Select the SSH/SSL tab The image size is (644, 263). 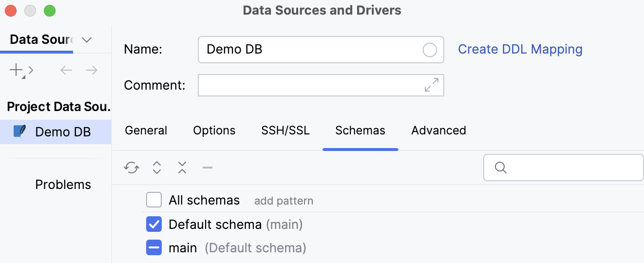coord(285,131)
